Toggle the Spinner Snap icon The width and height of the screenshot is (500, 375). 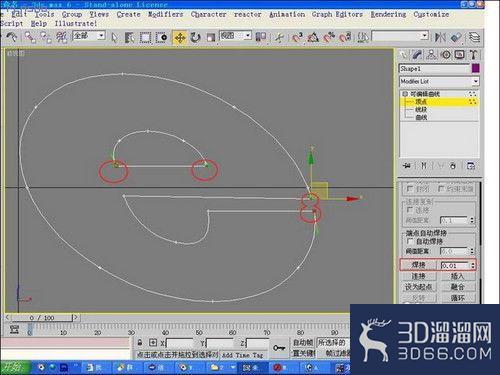point(345,37)
